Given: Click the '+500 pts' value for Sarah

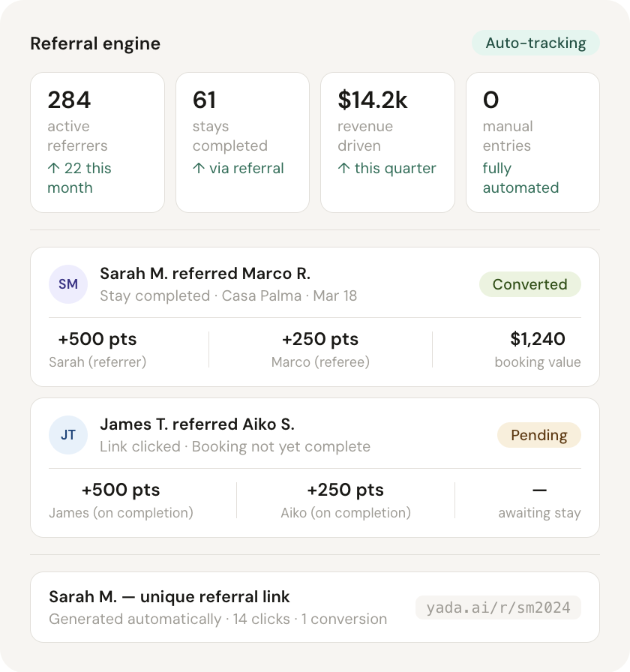Looking at the screenshot, I should point(97,339).
